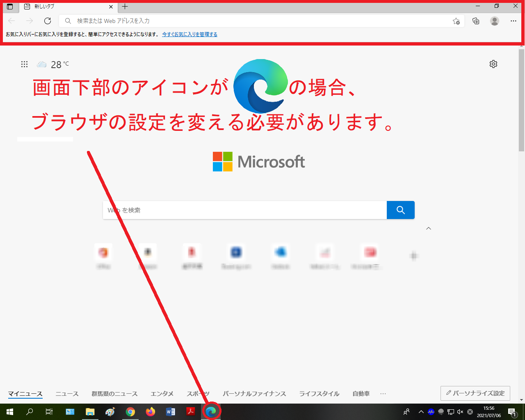This screenshot has height=420, width=525.
Task: Click the blue search magnifier button
Action: (x=401, y=210)
